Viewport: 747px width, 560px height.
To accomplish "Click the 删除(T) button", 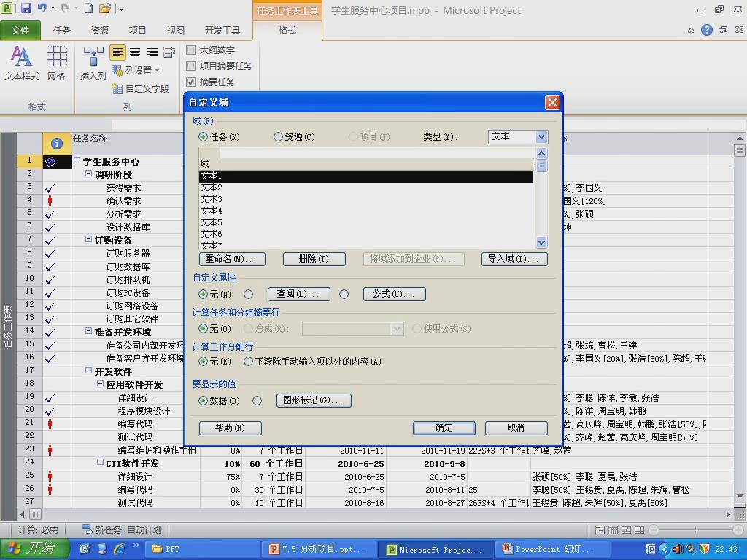I will tap(314, 259).
